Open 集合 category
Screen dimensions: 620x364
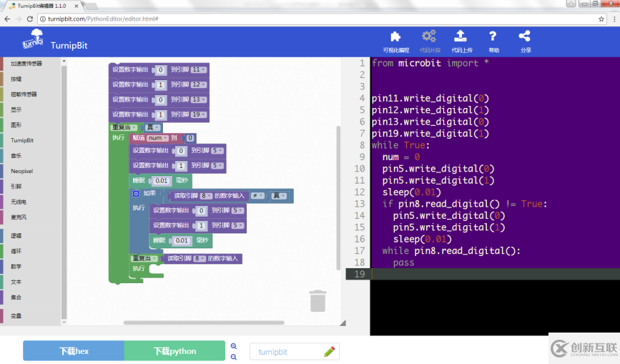(16, 297)
